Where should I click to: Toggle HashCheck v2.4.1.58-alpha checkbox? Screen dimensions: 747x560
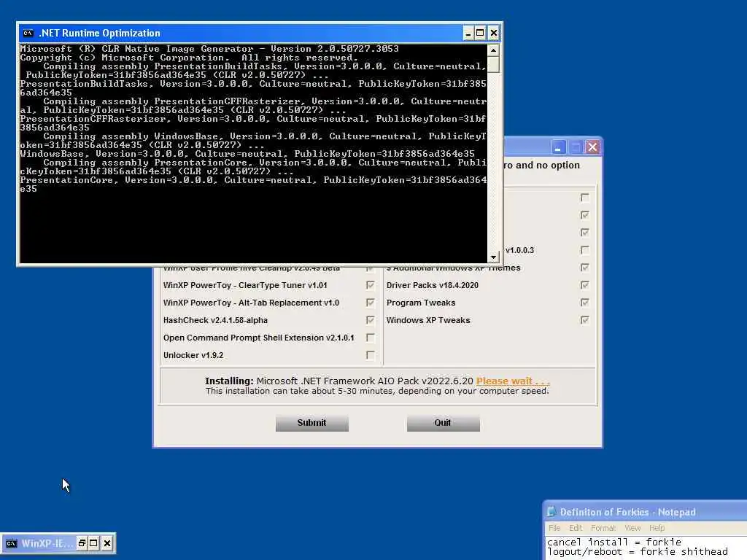(x=370, y=321)
